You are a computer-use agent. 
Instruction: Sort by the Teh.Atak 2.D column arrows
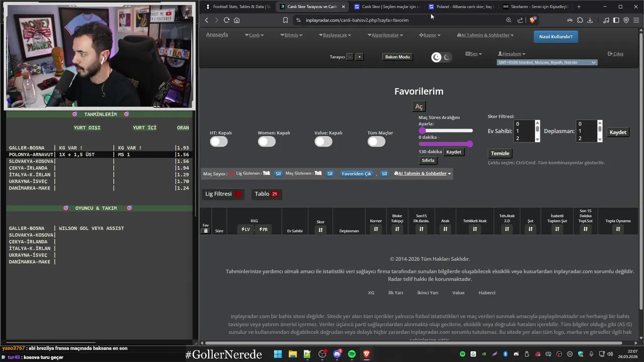pos(507,229)
